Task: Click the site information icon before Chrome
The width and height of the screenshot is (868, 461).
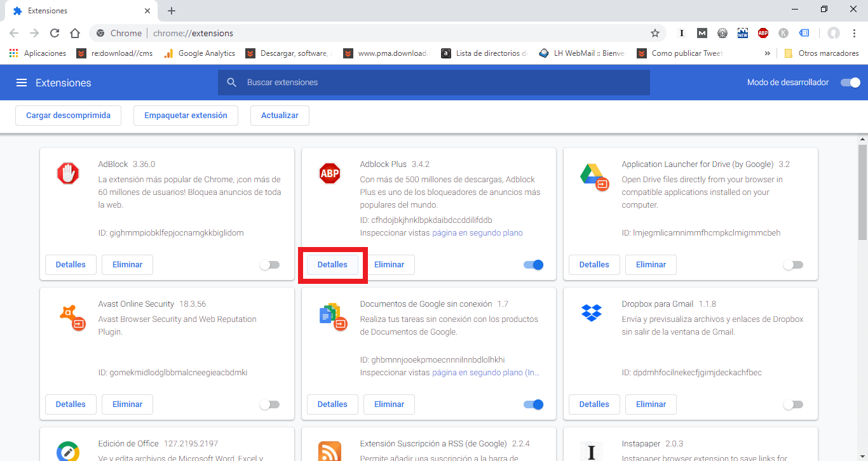Action: (x=100, y=33)
